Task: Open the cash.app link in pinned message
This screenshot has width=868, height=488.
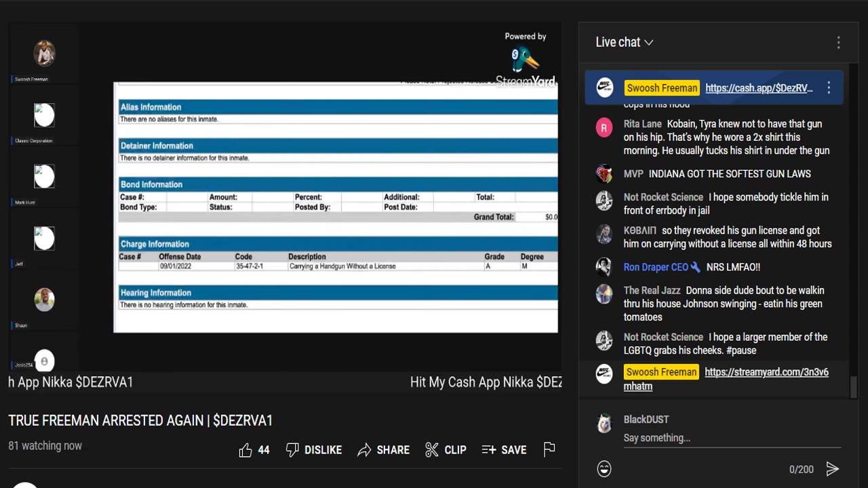Action: 759,88
